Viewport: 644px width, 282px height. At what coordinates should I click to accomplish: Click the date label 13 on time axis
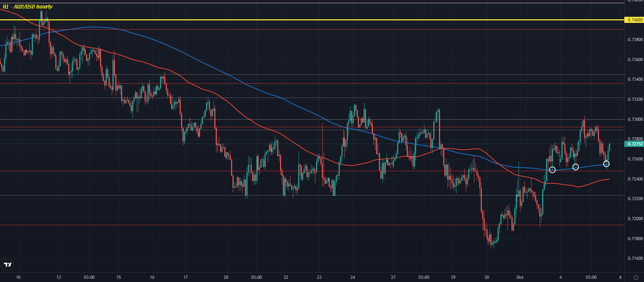tap(59, 277)
